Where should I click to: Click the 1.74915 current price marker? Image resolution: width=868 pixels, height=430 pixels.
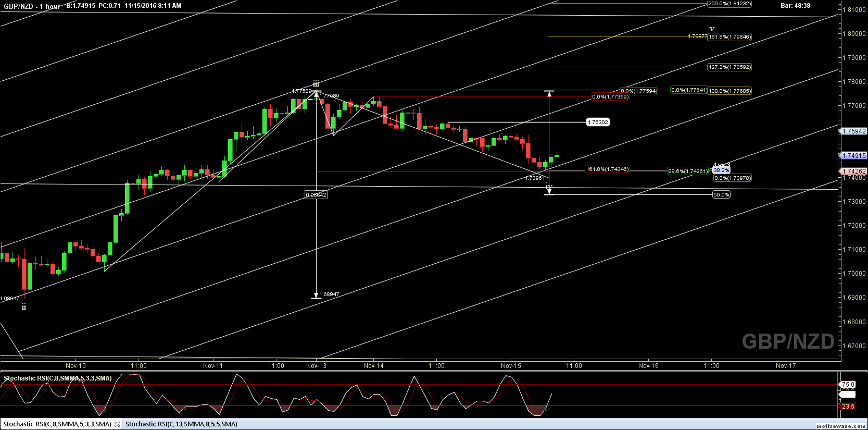pos(854,156)
